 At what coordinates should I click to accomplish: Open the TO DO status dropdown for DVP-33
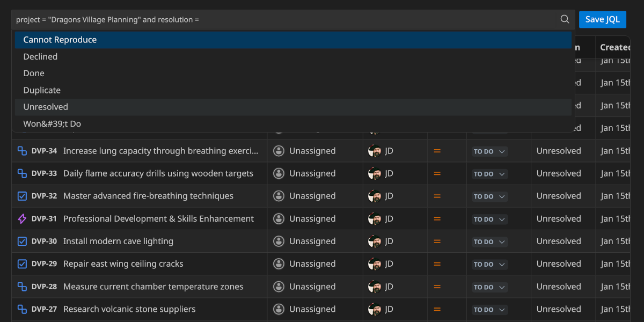tap(488, 174)
